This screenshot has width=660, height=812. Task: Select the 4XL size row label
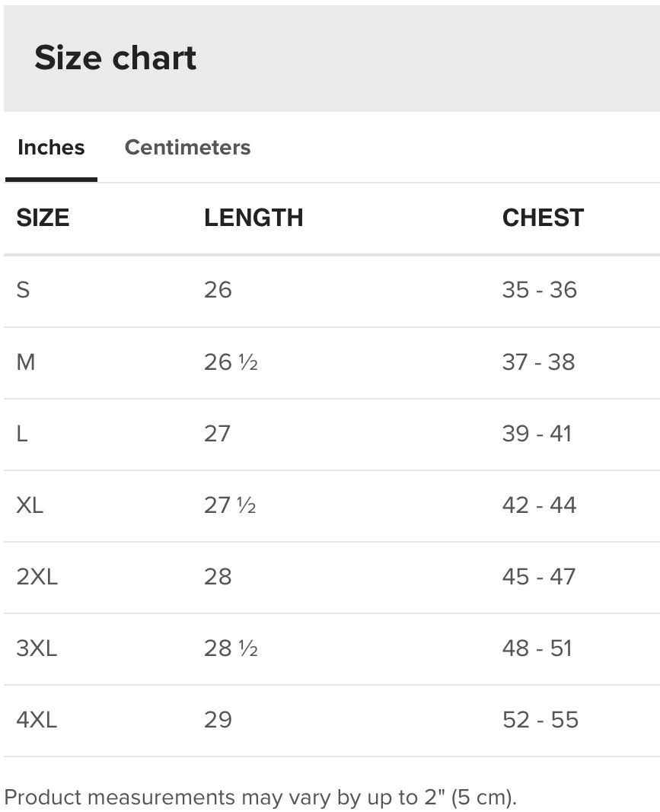click(x=37, y=720)
